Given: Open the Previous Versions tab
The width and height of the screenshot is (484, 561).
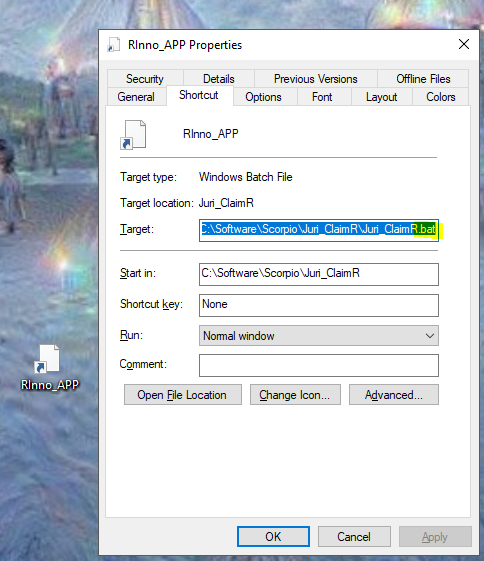Looking at the screenshot, I should coord(316,79).
